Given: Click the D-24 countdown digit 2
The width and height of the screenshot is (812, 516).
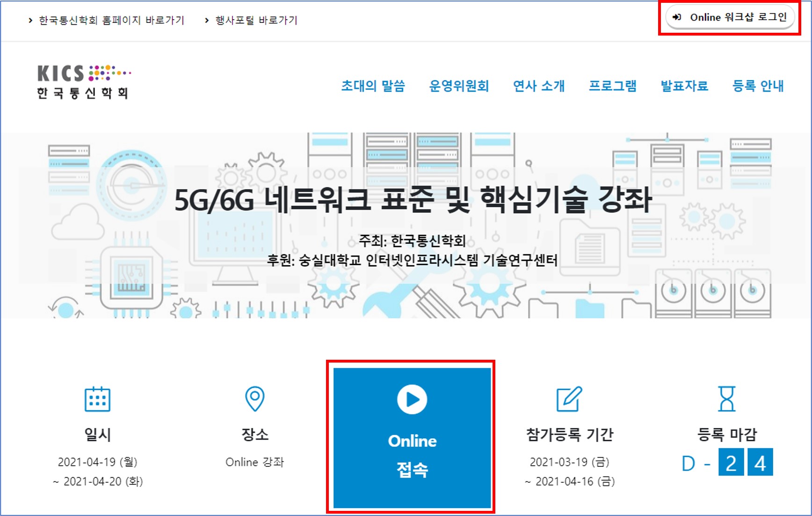Looking at the screenshot, I should (731, 463).
